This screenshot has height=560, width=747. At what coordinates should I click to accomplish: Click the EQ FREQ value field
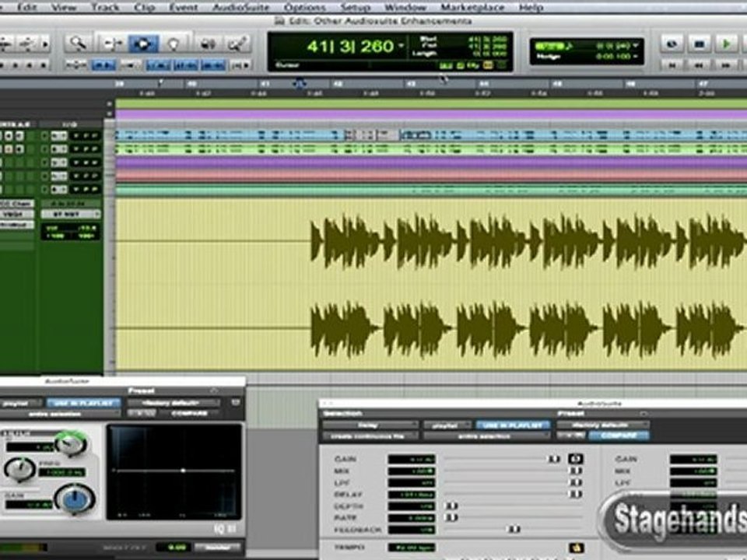pos(62,472)
